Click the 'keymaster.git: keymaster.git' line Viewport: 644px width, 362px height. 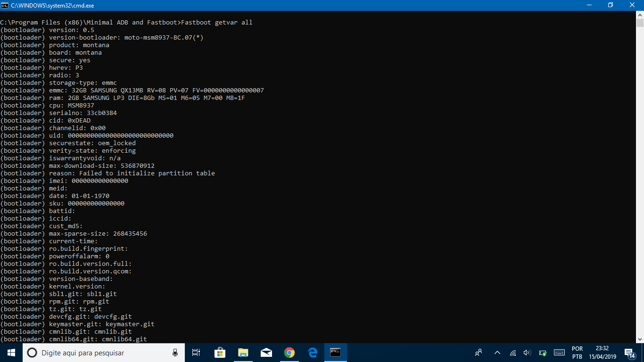point(77,324)
